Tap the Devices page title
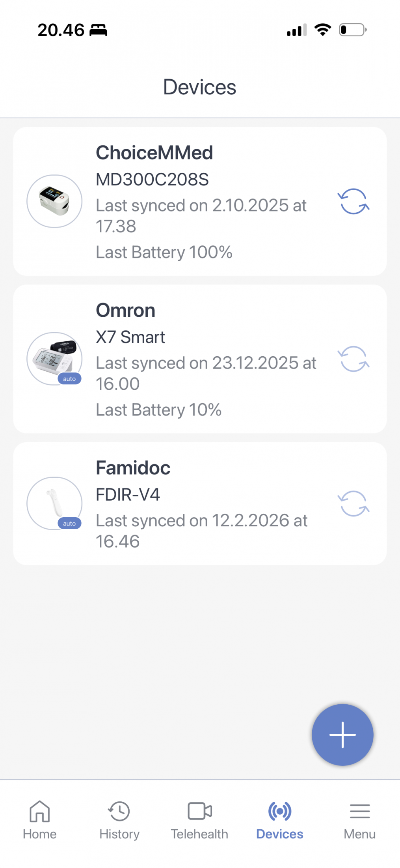The image size is (400, 868). pos(200,87)
